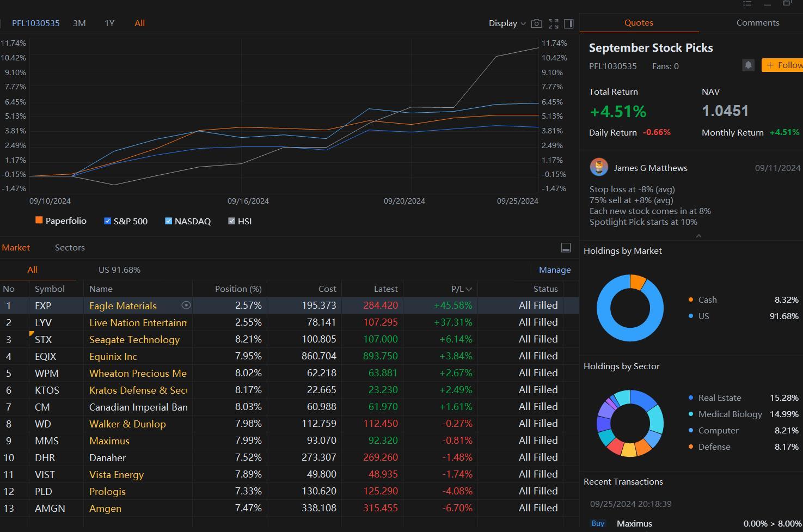This screenshot has width=803, height=532.
Task: Click the orange Paperfolio legend marker
Action: 39,220
